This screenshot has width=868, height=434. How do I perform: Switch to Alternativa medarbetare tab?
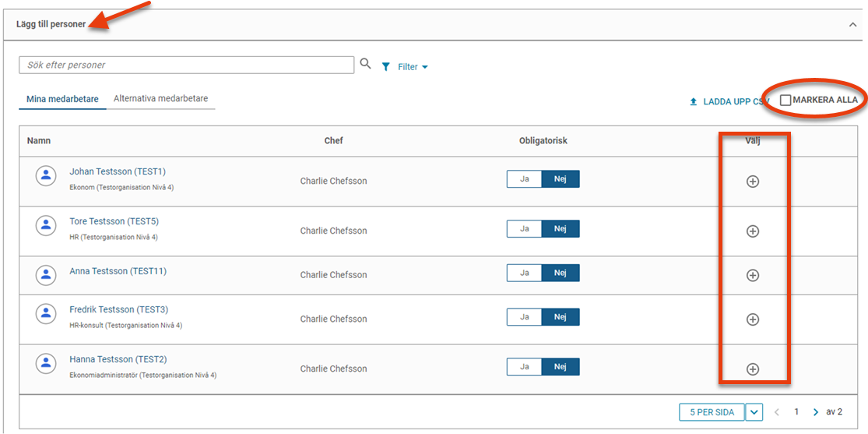tap(160, 99)
